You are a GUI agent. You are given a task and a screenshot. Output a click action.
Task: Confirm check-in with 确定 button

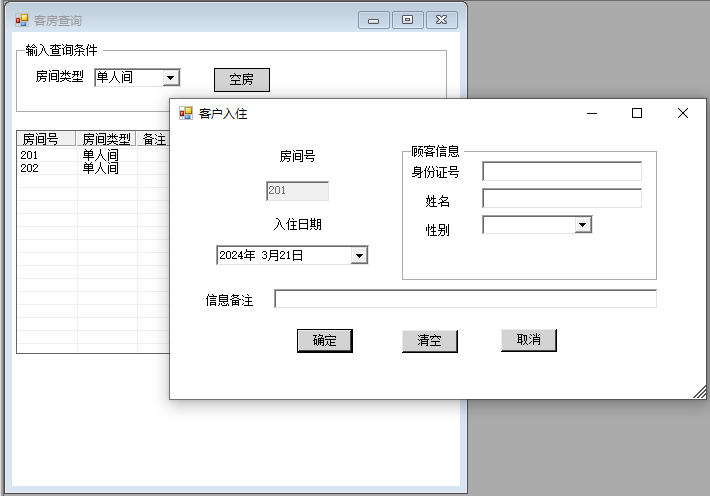tap(325, 341)
